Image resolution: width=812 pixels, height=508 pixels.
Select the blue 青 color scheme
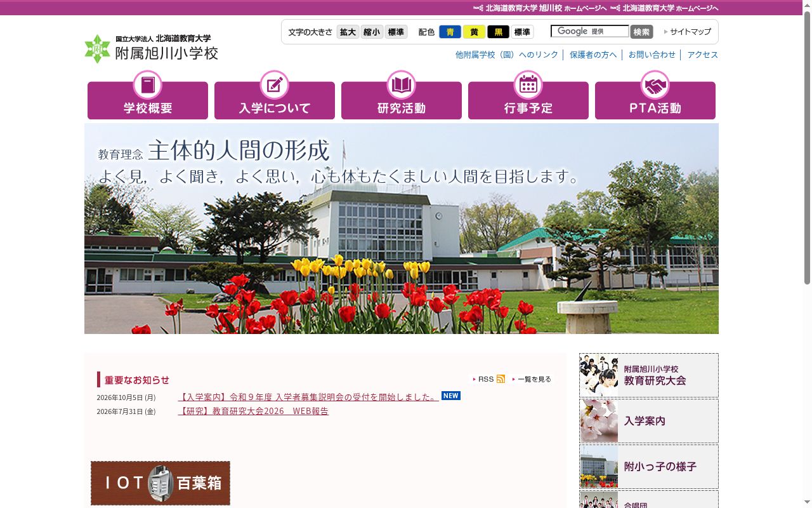coord(450,32)
